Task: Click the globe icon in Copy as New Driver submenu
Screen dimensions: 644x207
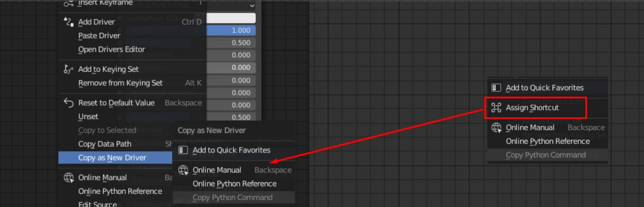Action: click(x=183, y=170)
